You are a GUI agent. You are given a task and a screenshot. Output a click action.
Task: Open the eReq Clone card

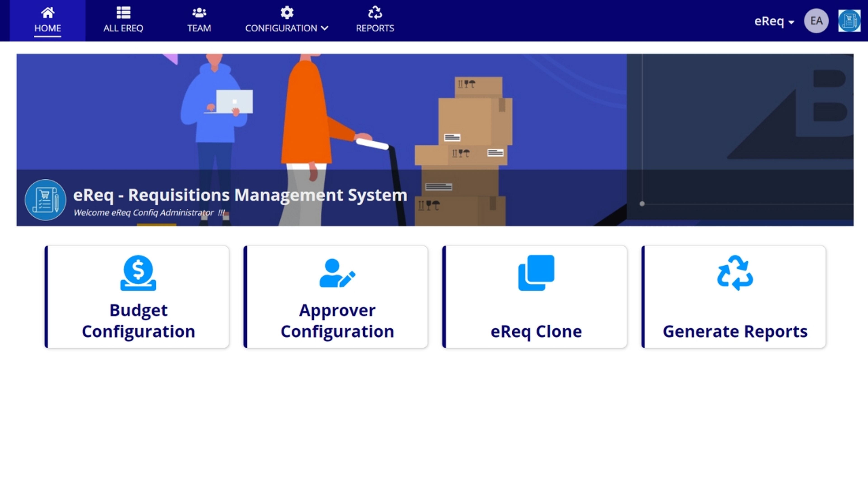pos(534,297)
